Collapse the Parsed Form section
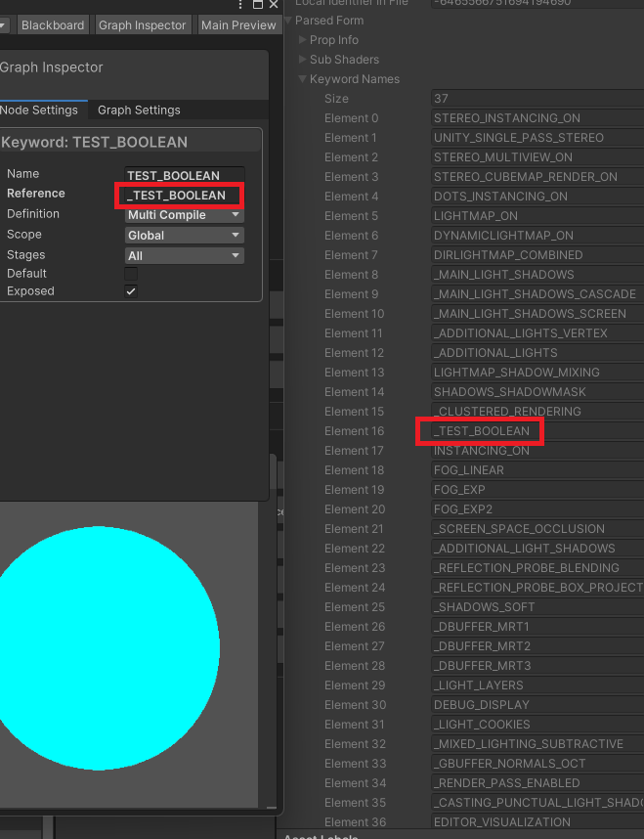This screenshot has height=839, width=644. (x=289, y=21)
